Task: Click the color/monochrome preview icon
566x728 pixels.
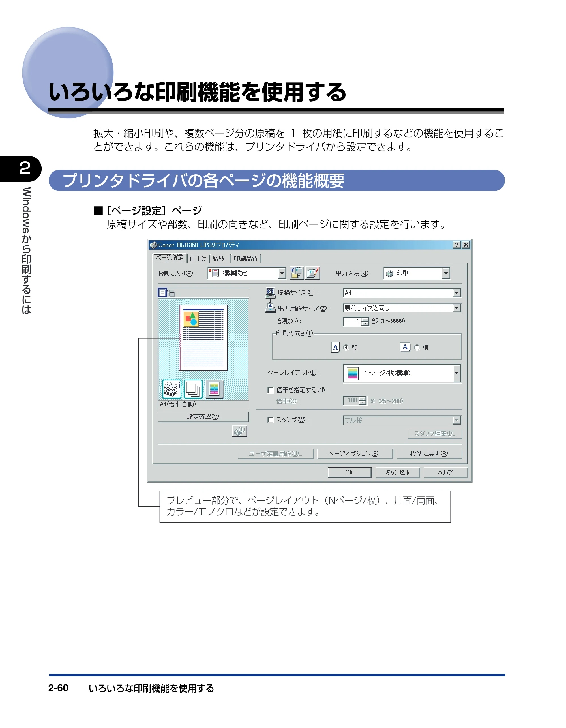Action: point(214,389)
